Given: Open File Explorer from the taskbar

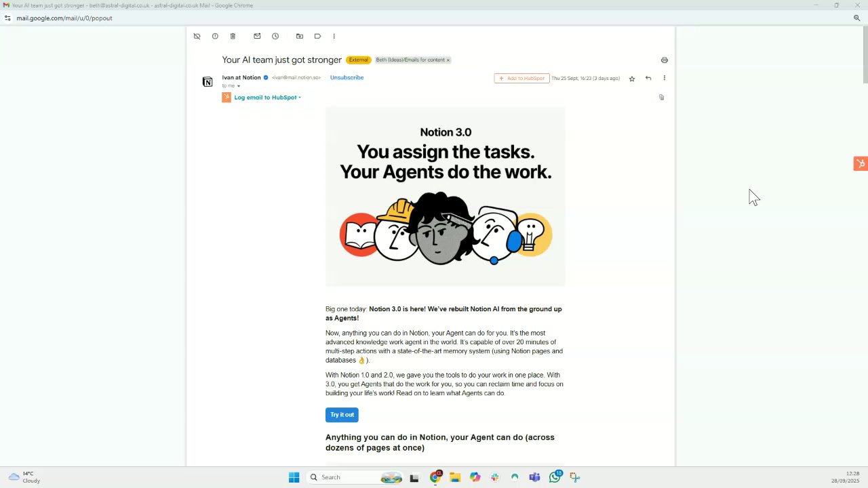Looking at the screenshot, I should [x=455, y=477].
